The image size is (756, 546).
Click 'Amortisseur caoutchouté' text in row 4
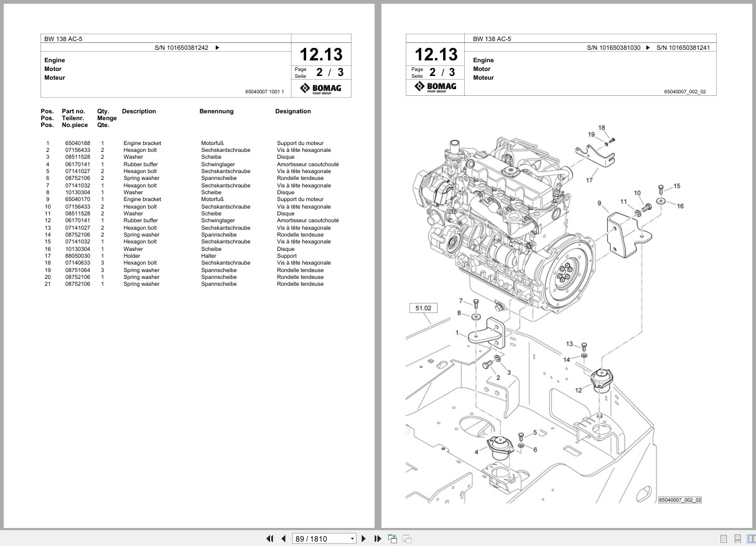pos(308,164)
